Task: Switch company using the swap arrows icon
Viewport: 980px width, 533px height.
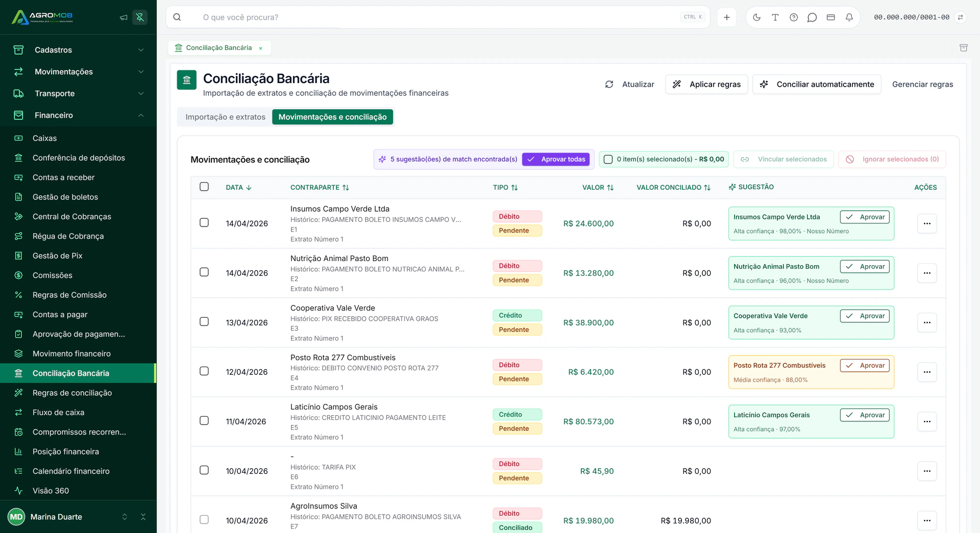Action: pyautogui.click(x=960, y=17)
